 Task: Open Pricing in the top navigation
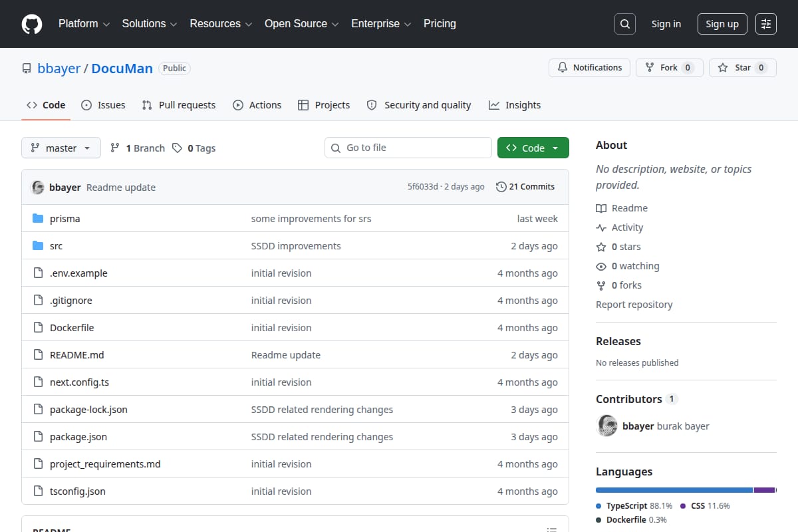point(440,24)
